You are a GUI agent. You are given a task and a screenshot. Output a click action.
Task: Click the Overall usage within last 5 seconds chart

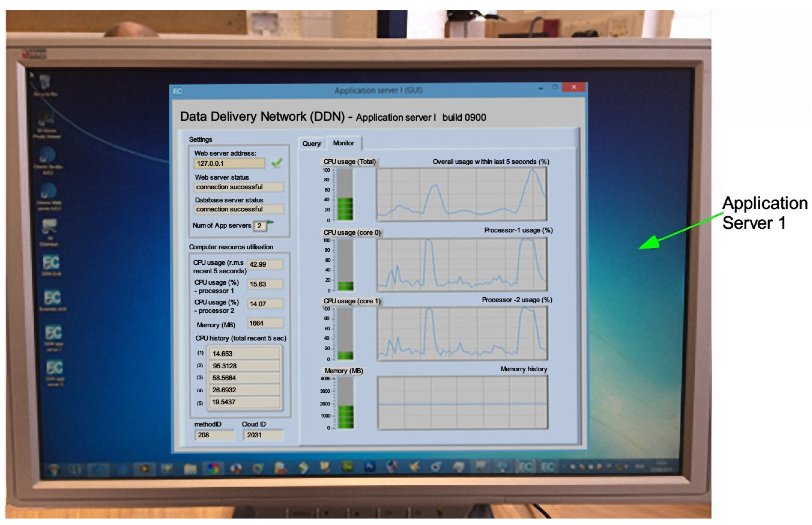(x=462, y=194)
